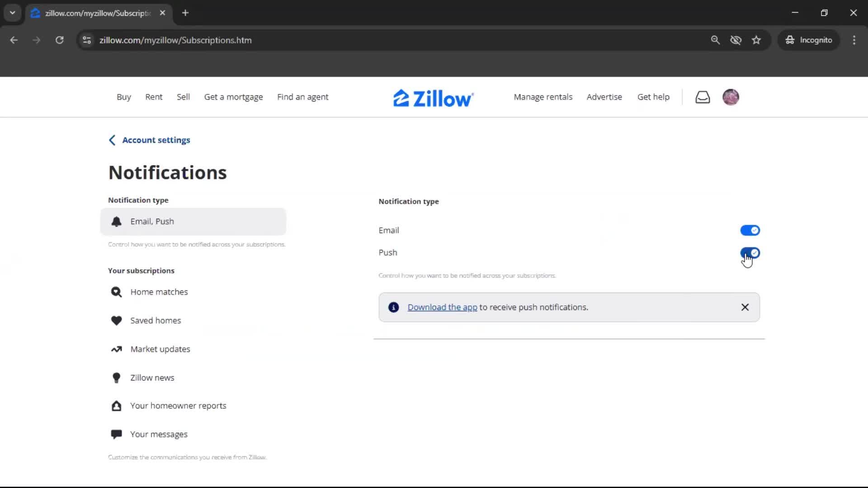Go back via Account settings chevron
868x488 pixels.
pos(112,140)
